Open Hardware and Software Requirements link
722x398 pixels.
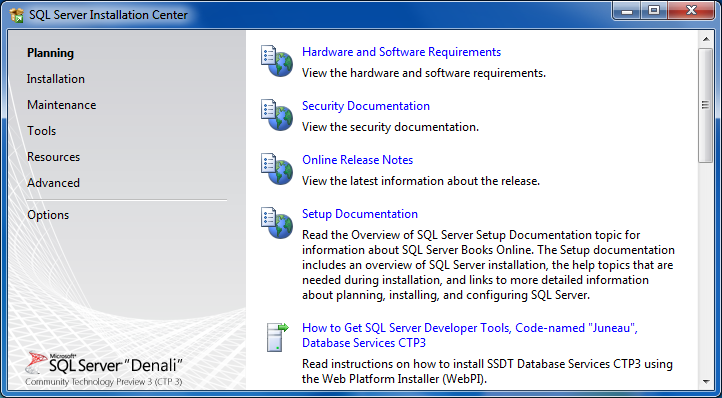pos(402,52)
